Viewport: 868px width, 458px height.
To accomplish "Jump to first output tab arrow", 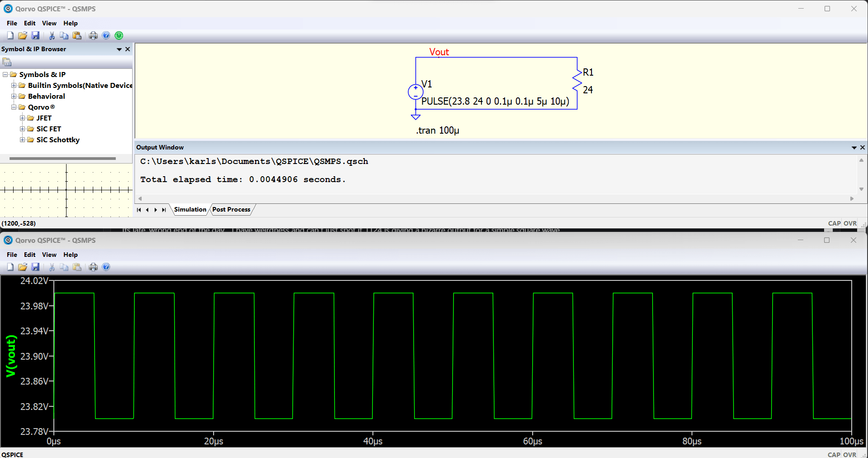I will coord(139,210).
